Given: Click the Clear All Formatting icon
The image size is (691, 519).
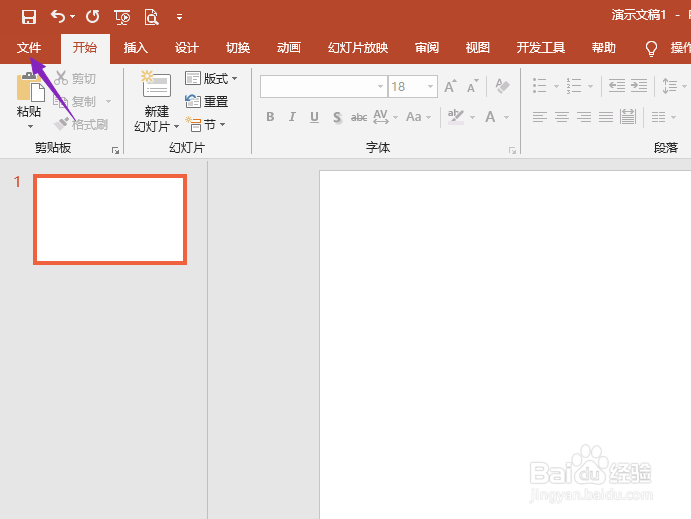Looking at the screenshot, I should 502,86.
